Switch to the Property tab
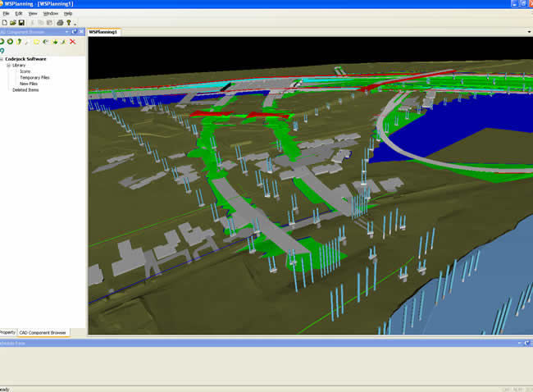Screen dimensions: 533x392 pyautogui.click(x=7, y=332)
